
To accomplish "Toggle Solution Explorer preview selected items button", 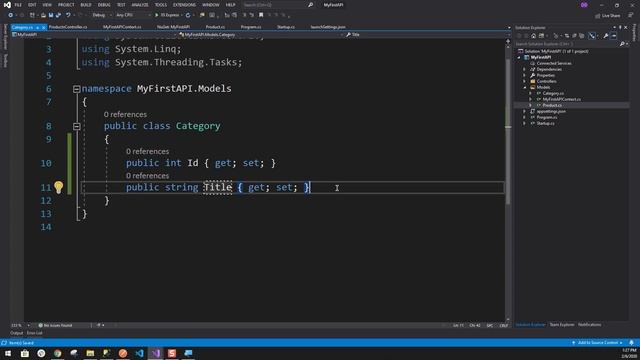I will tap(614, 36).
